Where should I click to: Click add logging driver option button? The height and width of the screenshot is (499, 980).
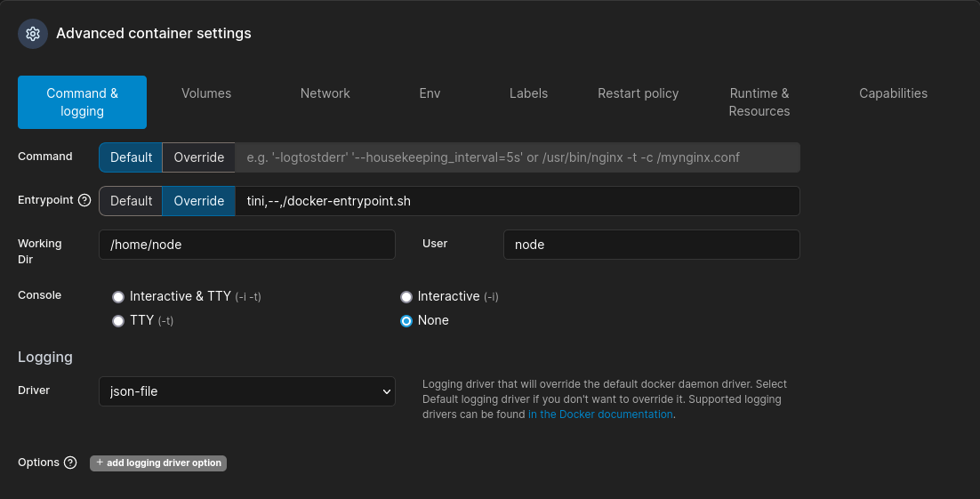coord(158,463)
